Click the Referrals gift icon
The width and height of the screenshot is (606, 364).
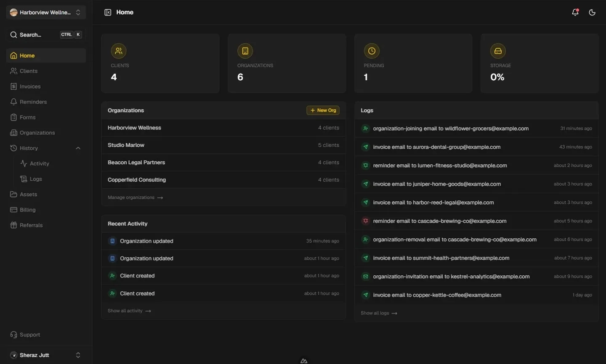tap(13, 225)
